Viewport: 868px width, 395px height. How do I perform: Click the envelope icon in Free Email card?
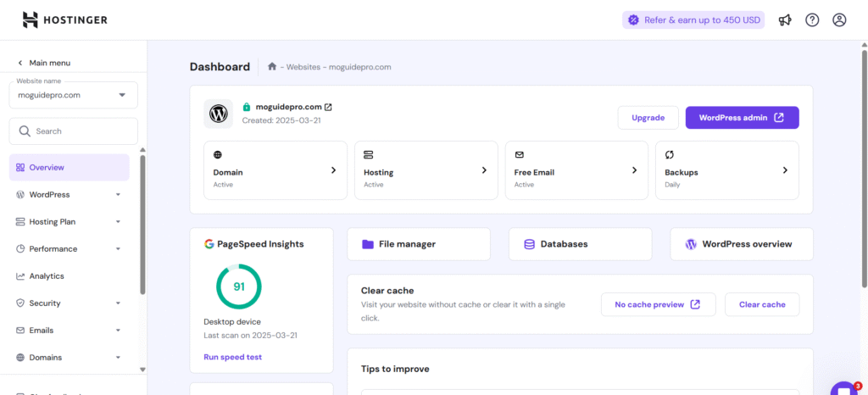click(x=519, y=155)
